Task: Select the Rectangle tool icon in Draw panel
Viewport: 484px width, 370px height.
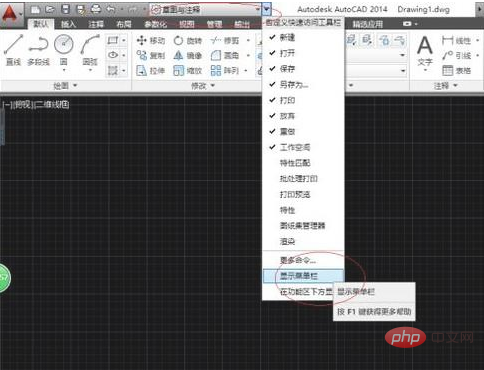Action: coord(112,40)
